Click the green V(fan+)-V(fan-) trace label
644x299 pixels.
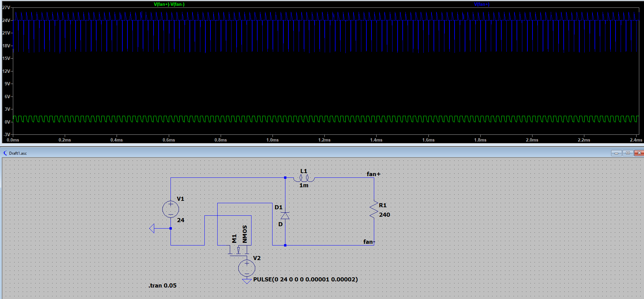[x=169, y=4]
